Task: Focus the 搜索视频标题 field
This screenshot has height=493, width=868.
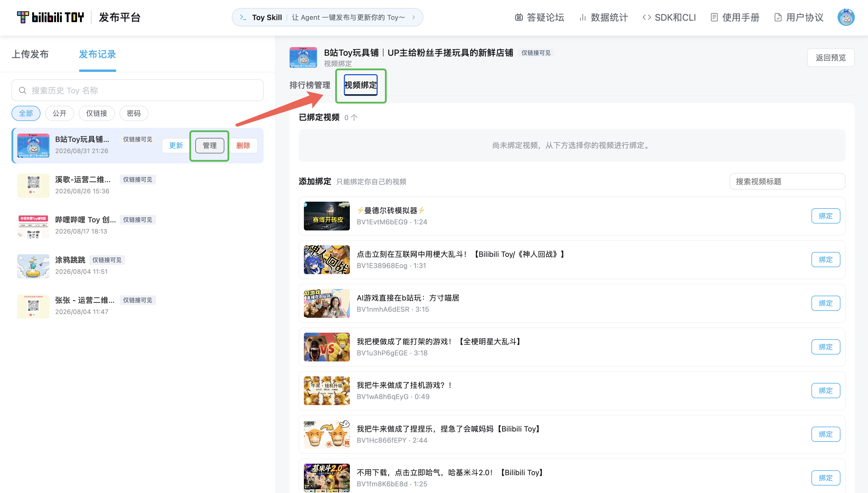Action: (787, 182)
